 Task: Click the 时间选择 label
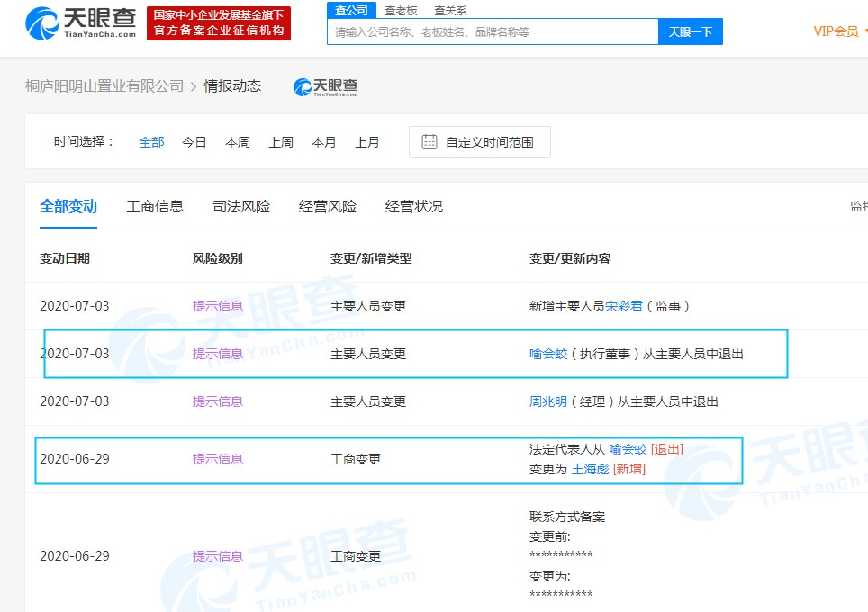pyautogui.click(x=84, y=141)
